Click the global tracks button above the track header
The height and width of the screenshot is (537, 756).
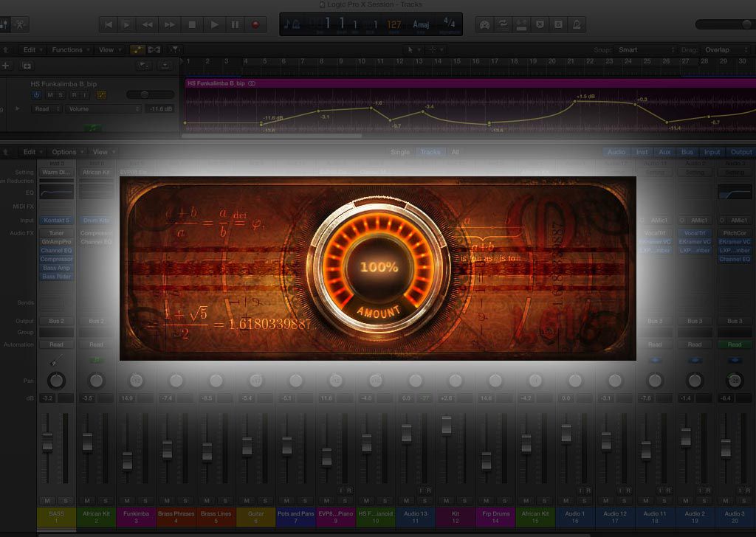142,66
